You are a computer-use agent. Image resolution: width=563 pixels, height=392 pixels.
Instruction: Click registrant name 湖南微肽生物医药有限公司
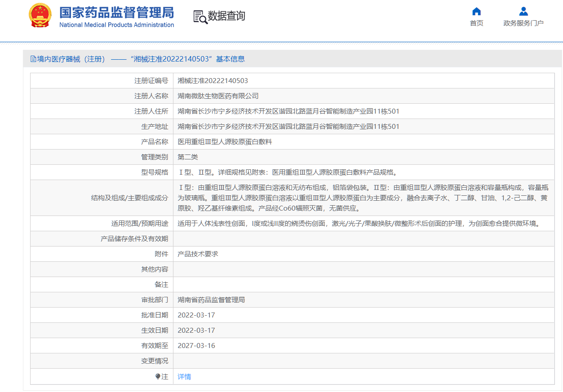pos(218,96)
